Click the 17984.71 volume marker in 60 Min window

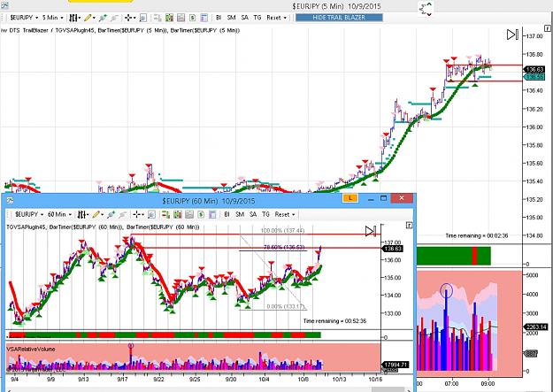pos(395,365)
